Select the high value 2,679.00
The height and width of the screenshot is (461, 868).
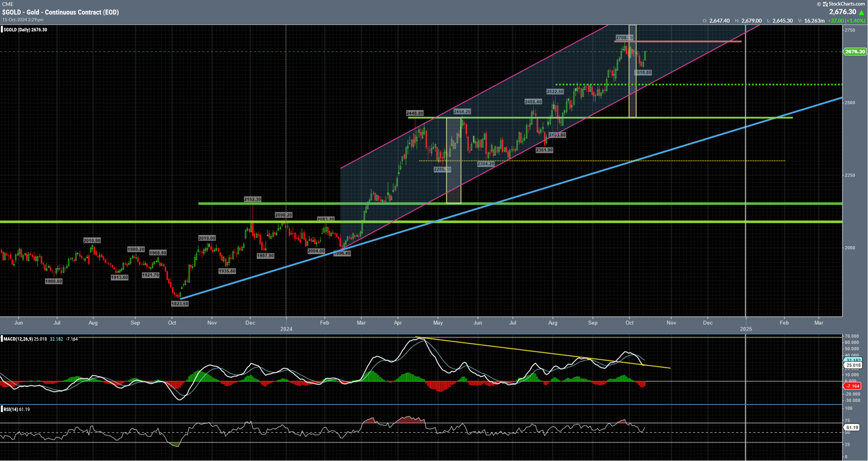point(751,21)
